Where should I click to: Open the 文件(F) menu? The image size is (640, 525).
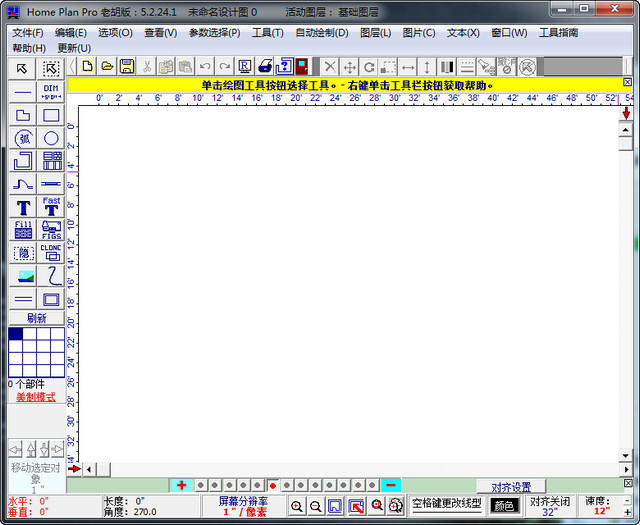pos(28,33)
